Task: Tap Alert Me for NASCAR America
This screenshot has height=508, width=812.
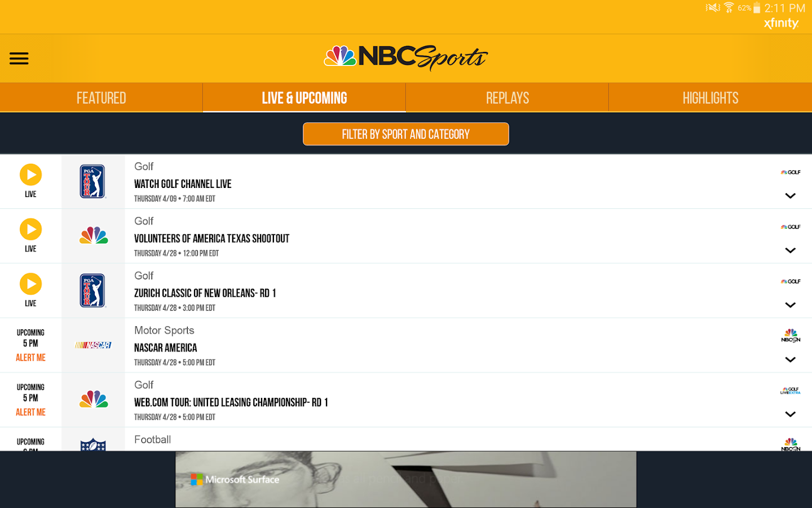Action: tap(30, 357)
